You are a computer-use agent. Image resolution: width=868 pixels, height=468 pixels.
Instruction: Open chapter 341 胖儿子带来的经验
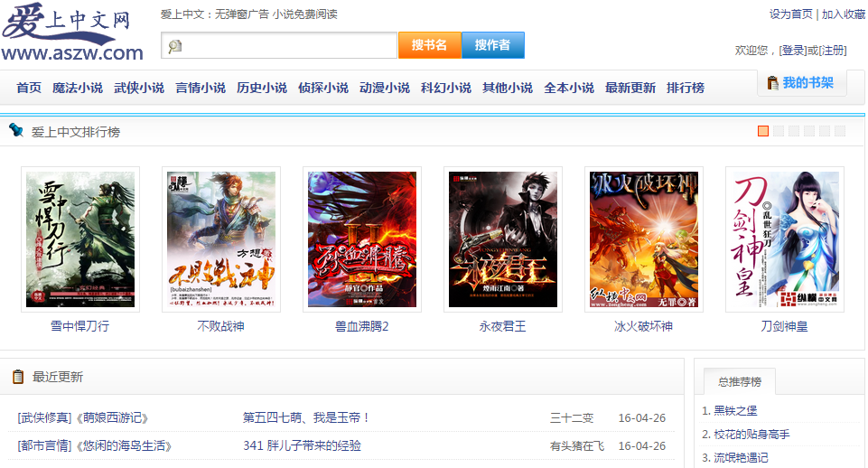coord(303,445)
